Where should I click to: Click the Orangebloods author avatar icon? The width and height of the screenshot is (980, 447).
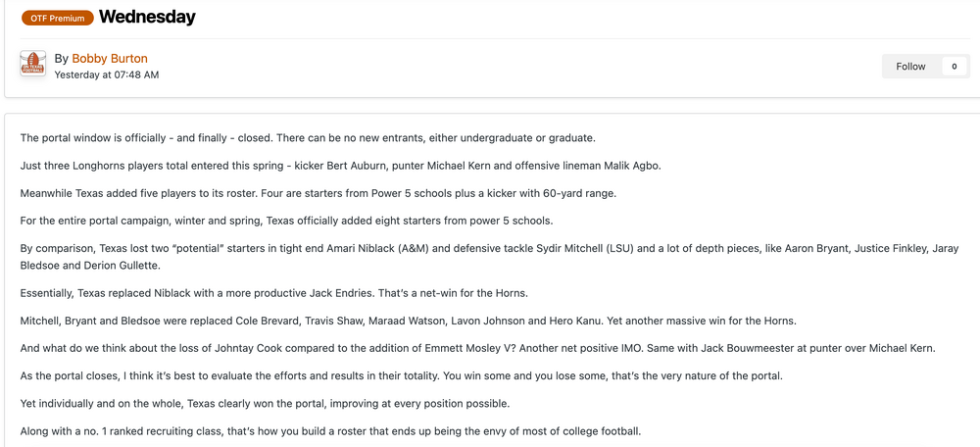(x=32, y=65)
